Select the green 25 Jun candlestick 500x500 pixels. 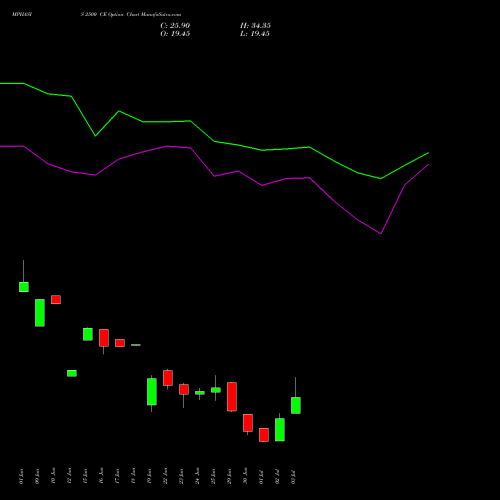coord(216,390)
